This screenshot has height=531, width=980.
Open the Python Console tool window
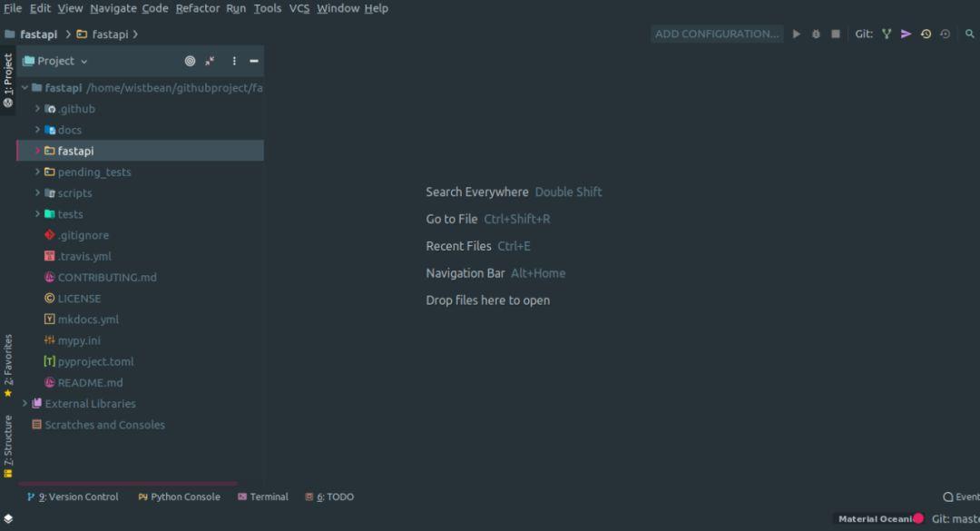(x=180, y=497)
